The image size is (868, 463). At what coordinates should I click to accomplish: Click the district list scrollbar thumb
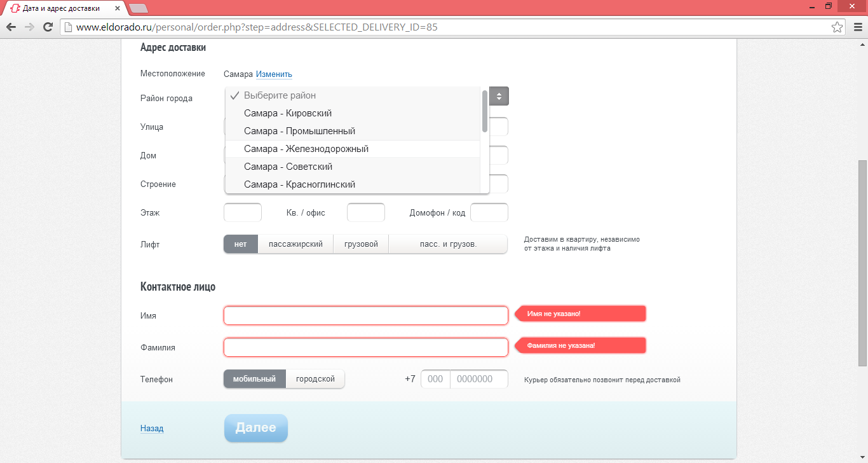click(485, 111)
